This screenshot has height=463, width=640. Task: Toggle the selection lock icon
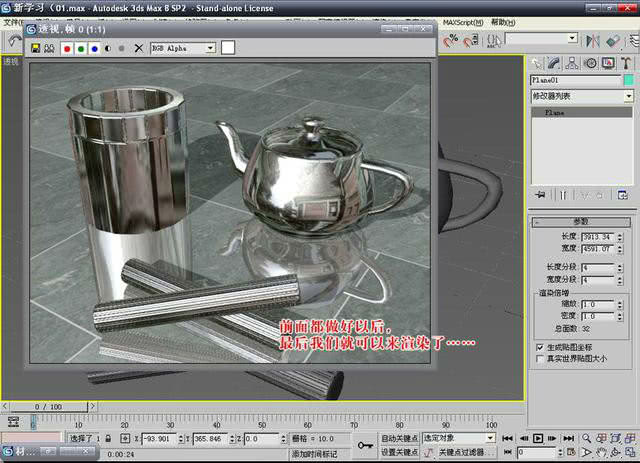(108, 439)
